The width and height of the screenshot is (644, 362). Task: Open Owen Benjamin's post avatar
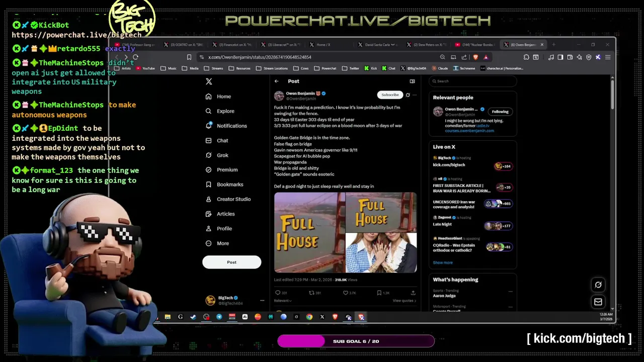click(x=279, y=96)
